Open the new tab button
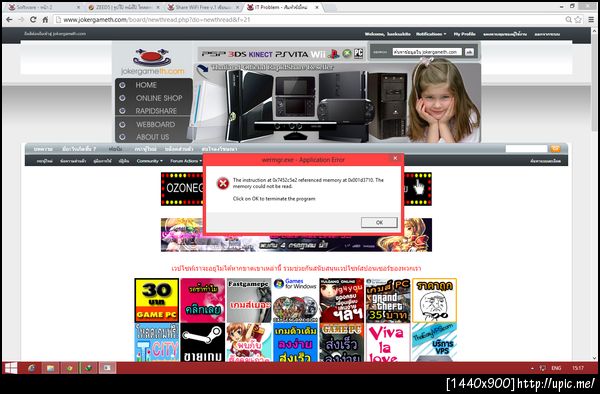This screenshot has width=600, height=394. (x=331, y=7)
